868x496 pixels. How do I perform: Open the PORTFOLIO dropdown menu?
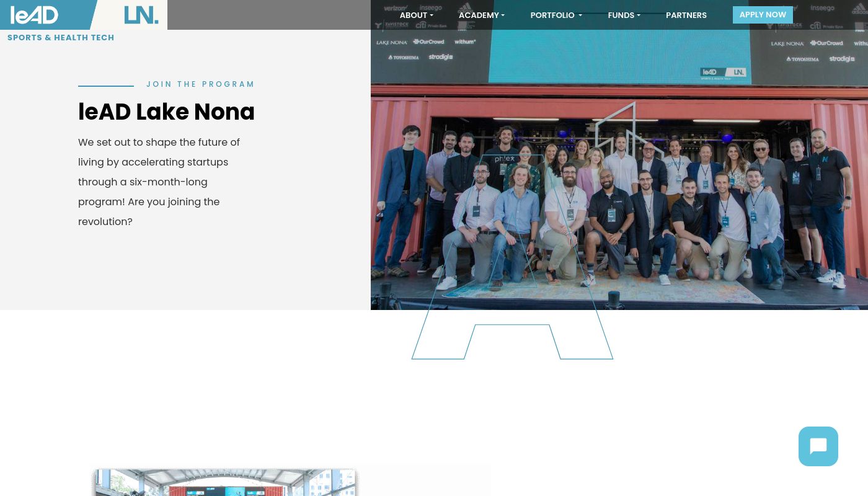click(x=556, y=15)
